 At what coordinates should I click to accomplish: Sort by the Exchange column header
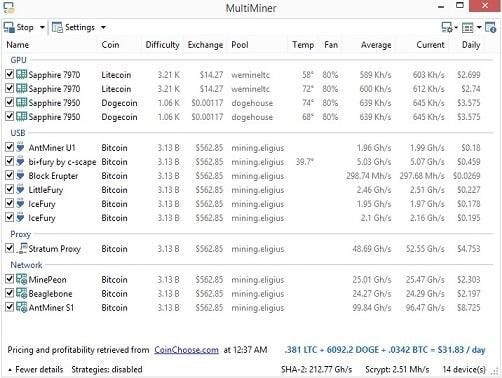click(205, 45)
